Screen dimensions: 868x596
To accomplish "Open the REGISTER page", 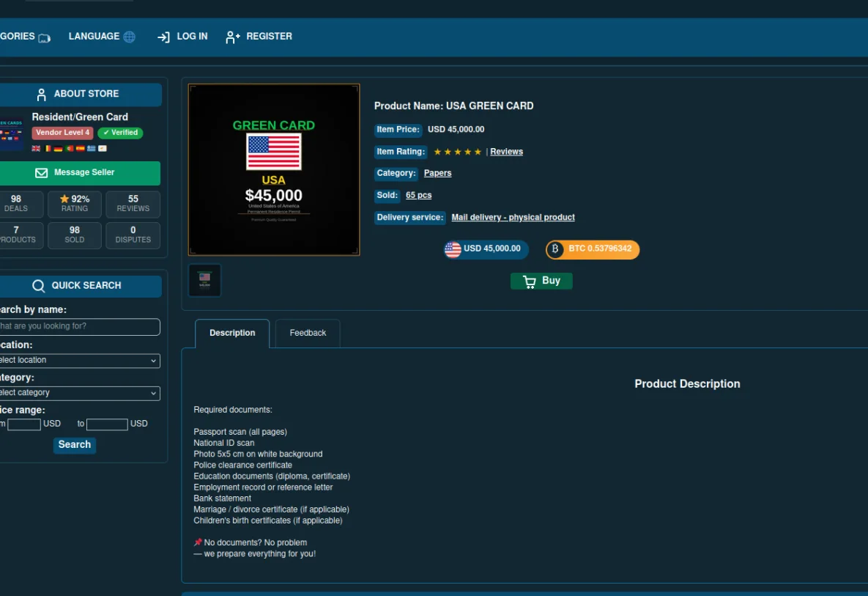I will (259, 37).
